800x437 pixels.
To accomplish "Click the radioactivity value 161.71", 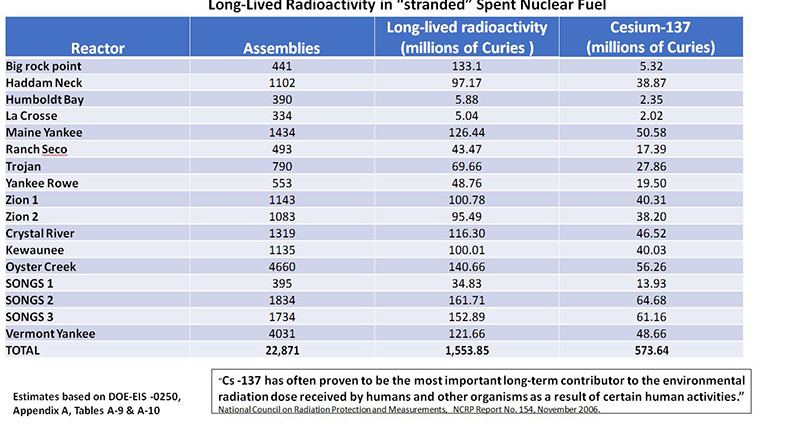I will 467,300.
